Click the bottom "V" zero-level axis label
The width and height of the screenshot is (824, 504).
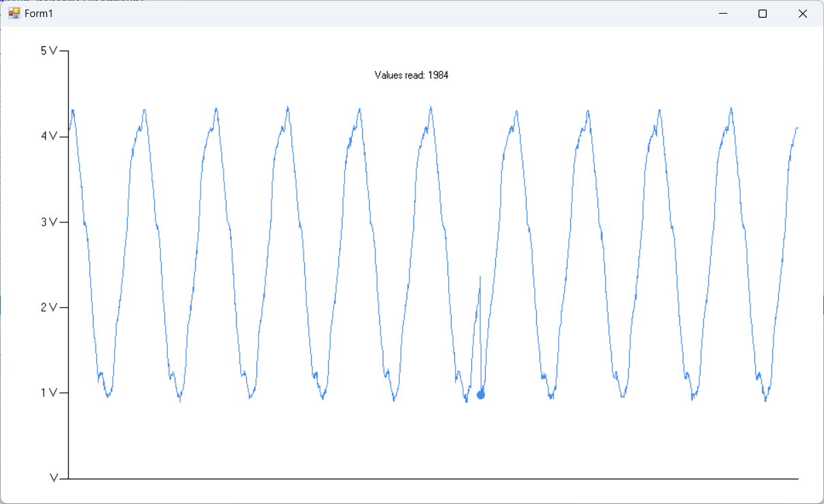(54, 479)
